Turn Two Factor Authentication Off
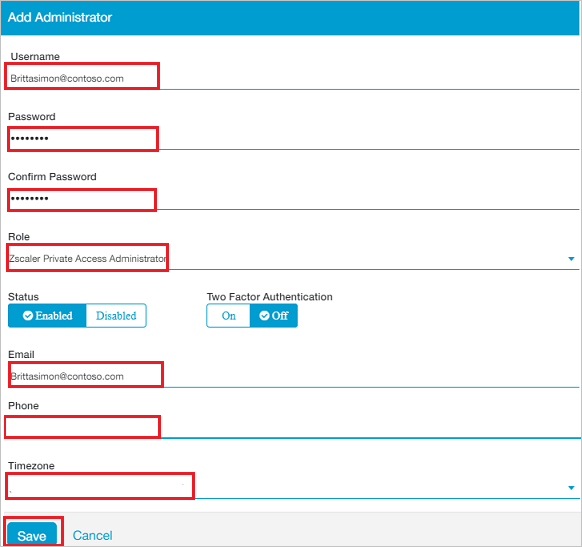The height and width of the screenshot is (547, 582). pos(274,316)
